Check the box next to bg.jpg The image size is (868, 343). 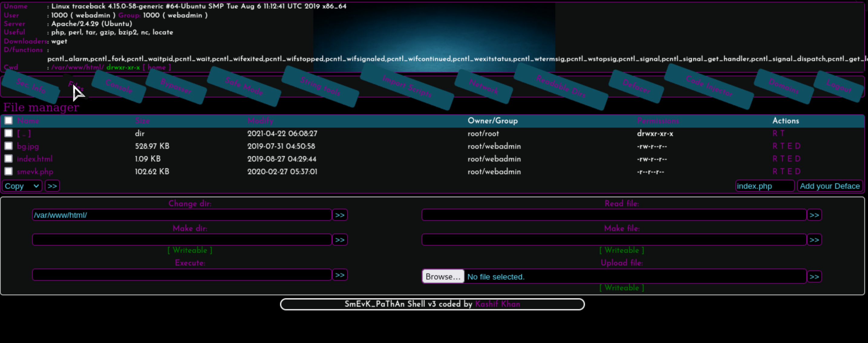[x=8, y=146]
